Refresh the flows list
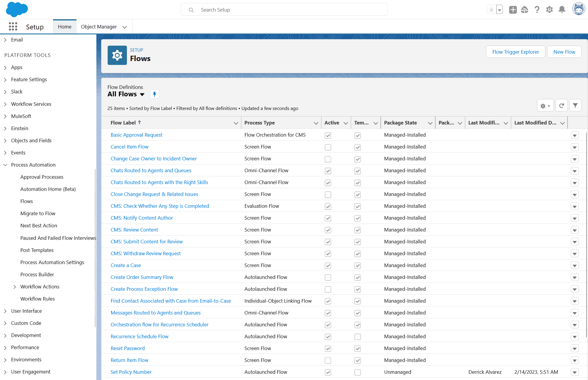 (561, 106)
